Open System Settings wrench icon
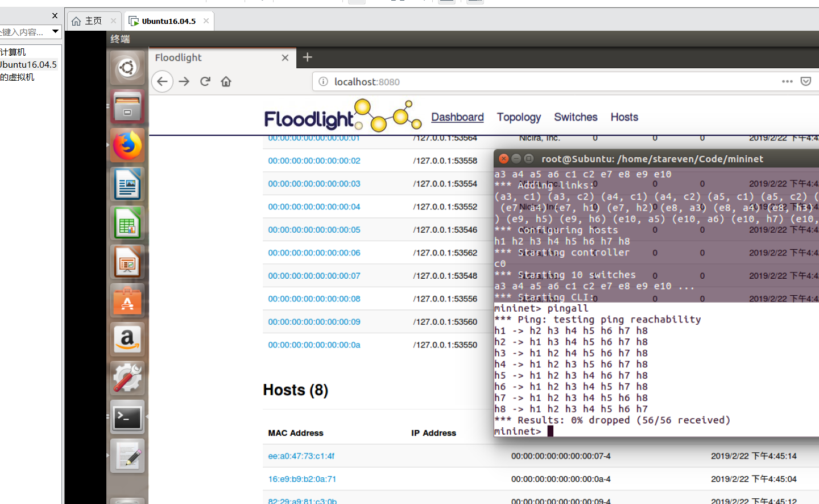Viewport: 819px width, 504px height. click(x=127, y=378)
